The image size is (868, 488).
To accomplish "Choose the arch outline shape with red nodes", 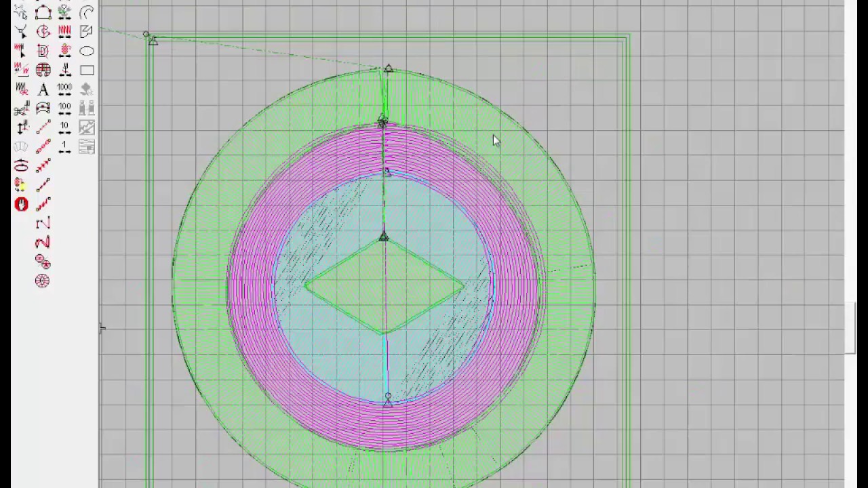I will click(x=43, y=12).
